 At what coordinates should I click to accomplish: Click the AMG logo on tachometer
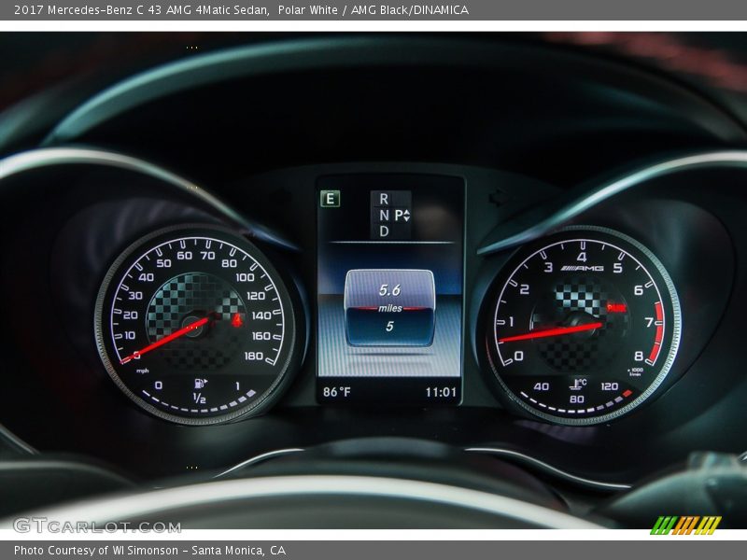[x=582, y=268]
